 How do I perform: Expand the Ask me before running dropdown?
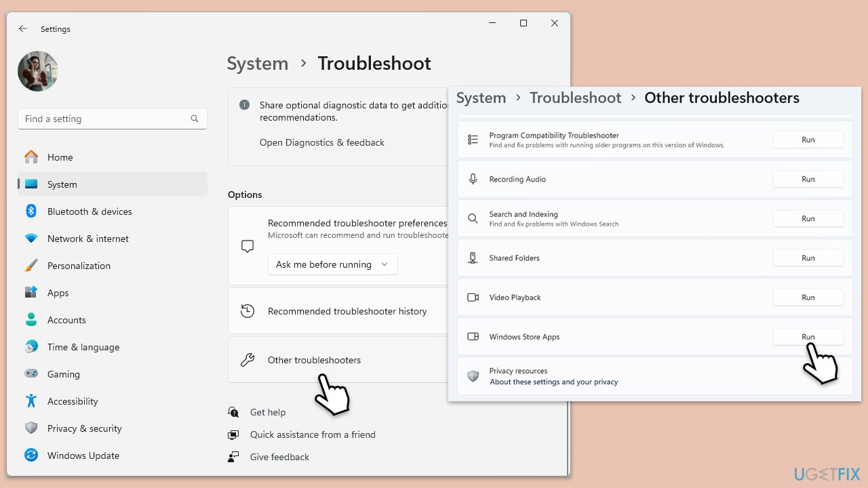tap(332, 264)
